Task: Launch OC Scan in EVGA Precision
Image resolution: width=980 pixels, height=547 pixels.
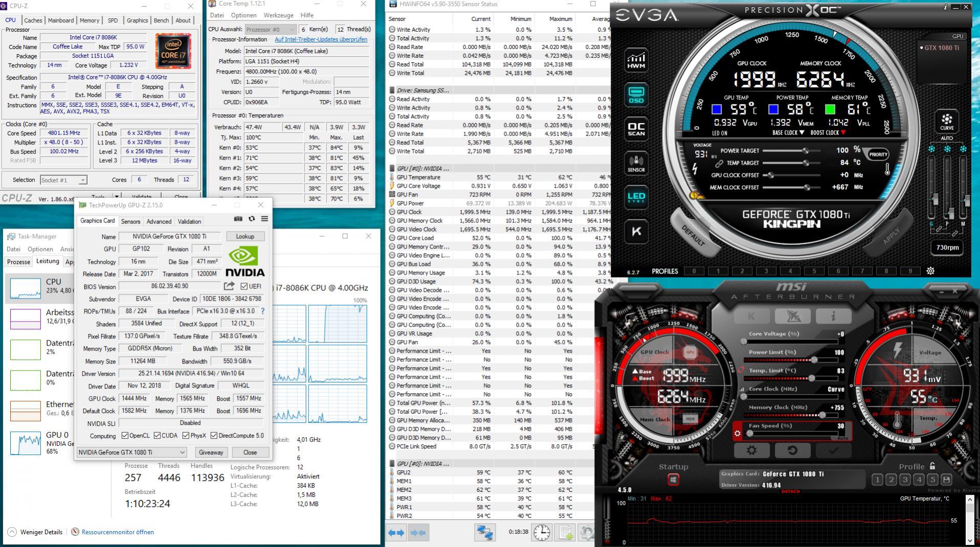Action: pos(636,129)
